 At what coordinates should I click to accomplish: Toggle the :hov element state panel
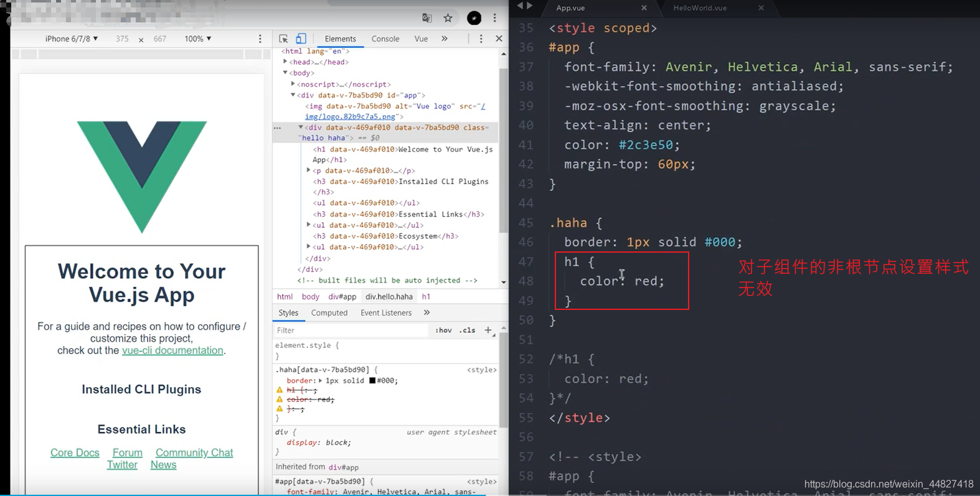coord(443,330)
